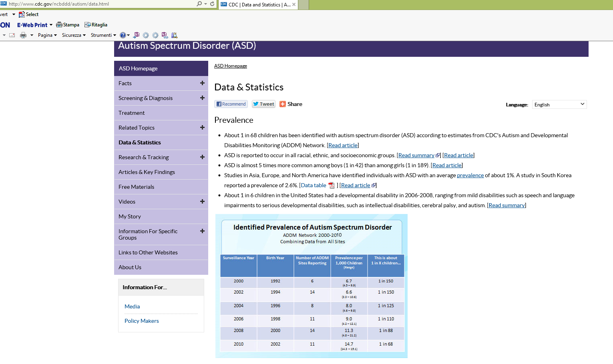Image resolution: width=613 pixels, height=364 pixels.
Task: Click the prevalence link
Action: [x=470, y=175]
